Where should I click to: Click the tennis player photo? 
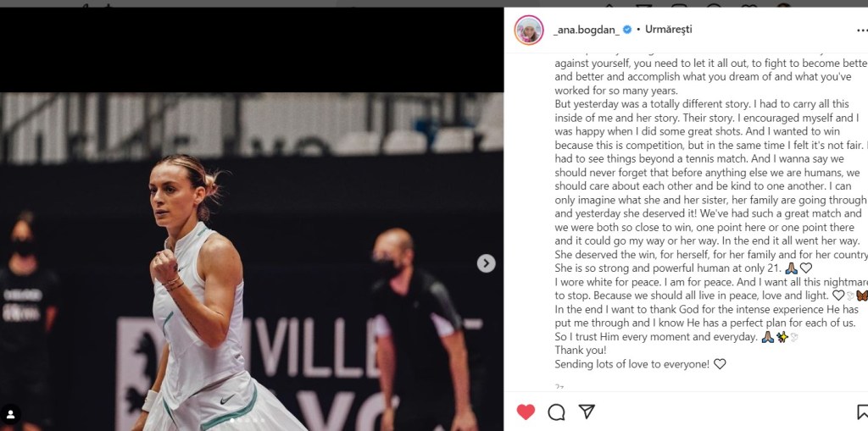252,262
